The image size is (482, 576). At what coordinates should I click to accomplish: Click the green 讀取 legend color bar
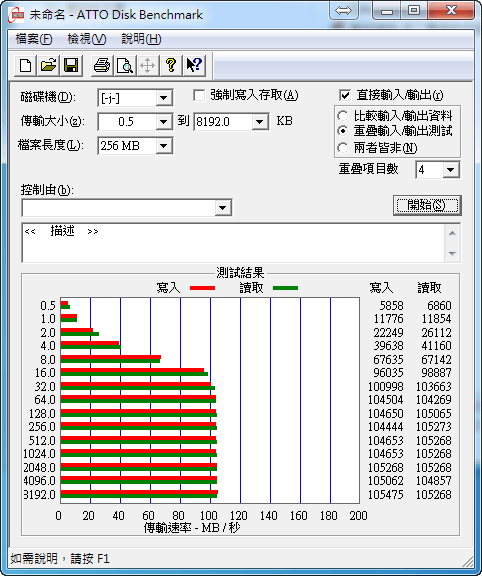click(285, 288)
